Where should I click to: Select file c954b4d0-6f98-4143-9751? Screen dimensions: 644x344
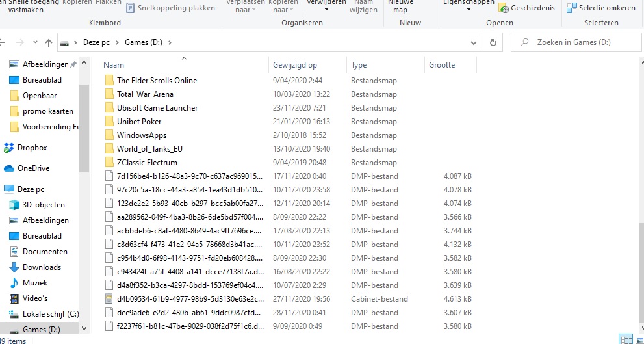[x=189, y=258]
